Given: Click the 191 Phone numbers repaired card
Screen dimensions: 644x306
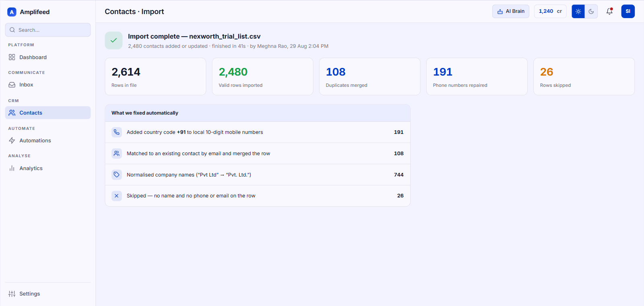Looking at the screenshot, I should (x=477, y=76).
